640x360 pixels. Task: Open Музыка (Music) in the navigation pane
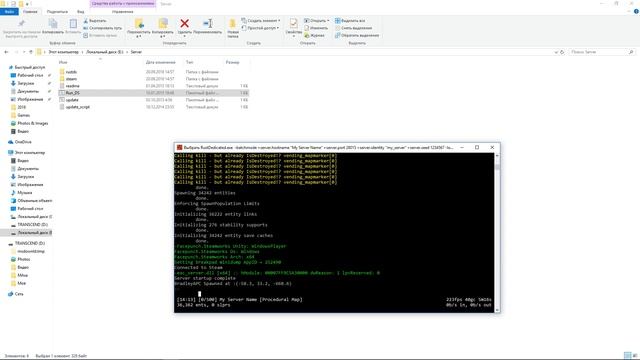tap(22, 192)
